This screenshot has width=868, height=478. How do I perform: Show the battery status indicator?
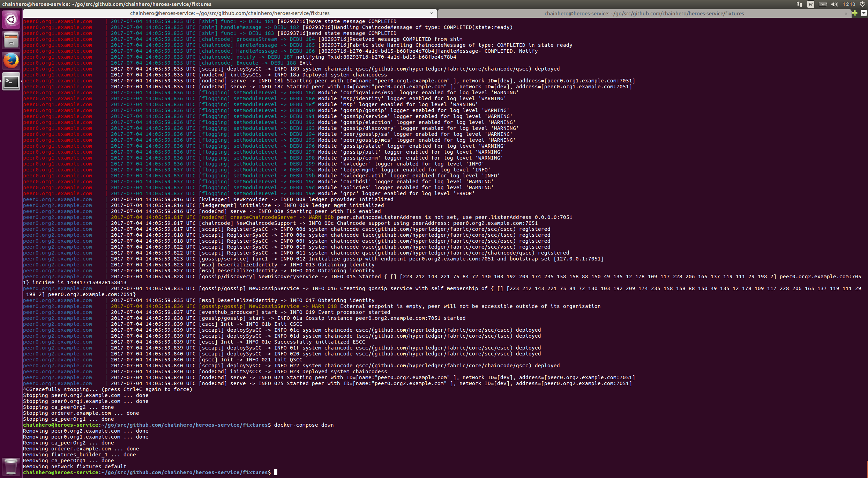point(823,4)
